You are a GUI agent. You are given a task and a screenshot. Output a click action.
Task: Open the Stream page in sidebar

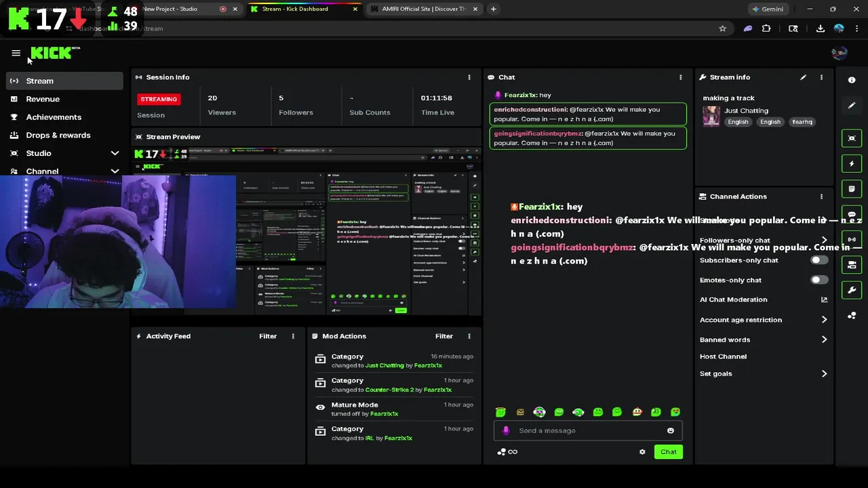tap(64, 81)
